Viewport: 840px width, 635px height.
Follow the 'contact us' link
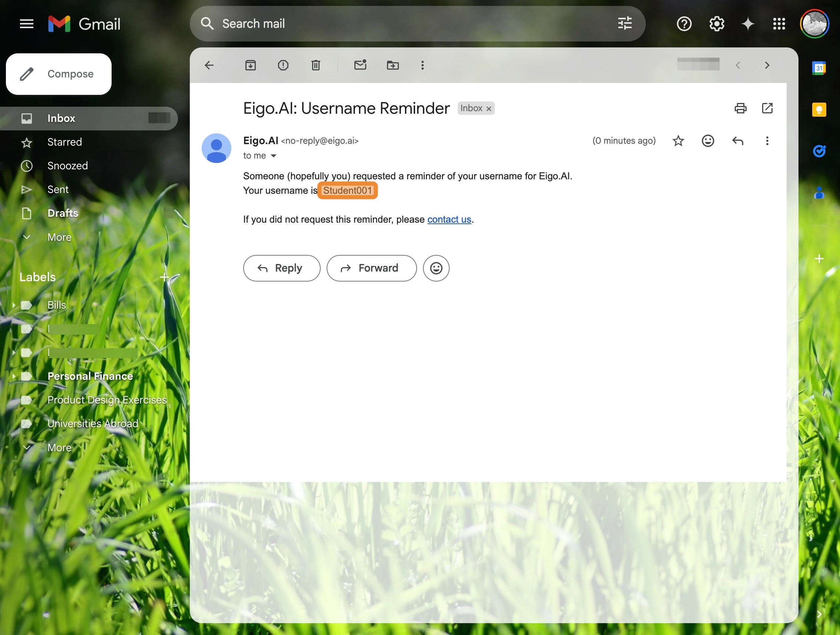pyautogui.click(x=449, y=219)
